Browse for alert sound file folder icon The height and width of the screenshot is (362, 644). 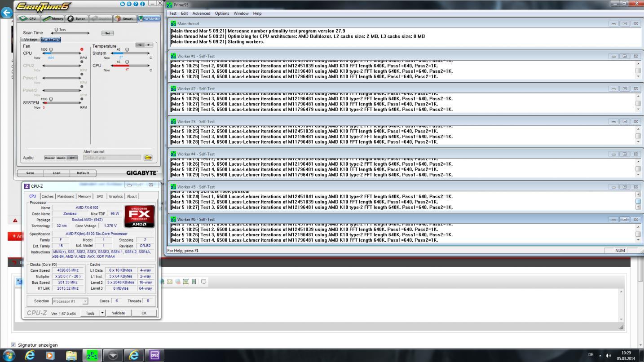tap(148, 158)
